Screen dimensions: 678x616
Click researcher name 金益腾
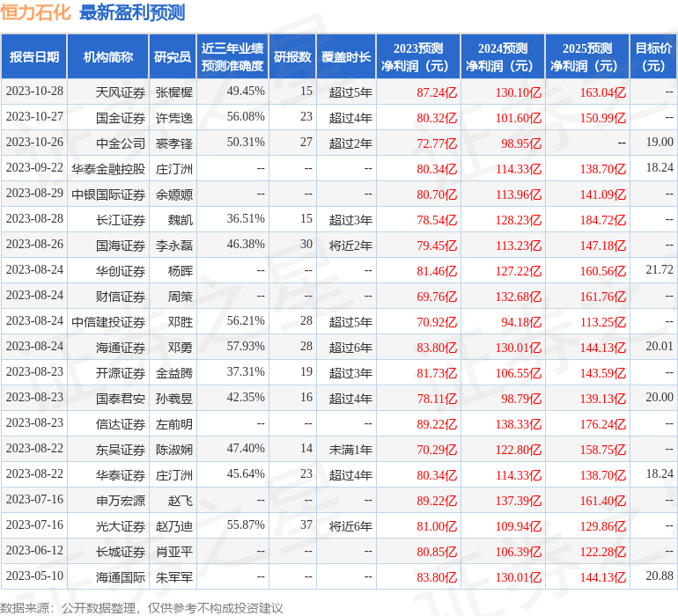pyautogui.click(x=173, y=372)
